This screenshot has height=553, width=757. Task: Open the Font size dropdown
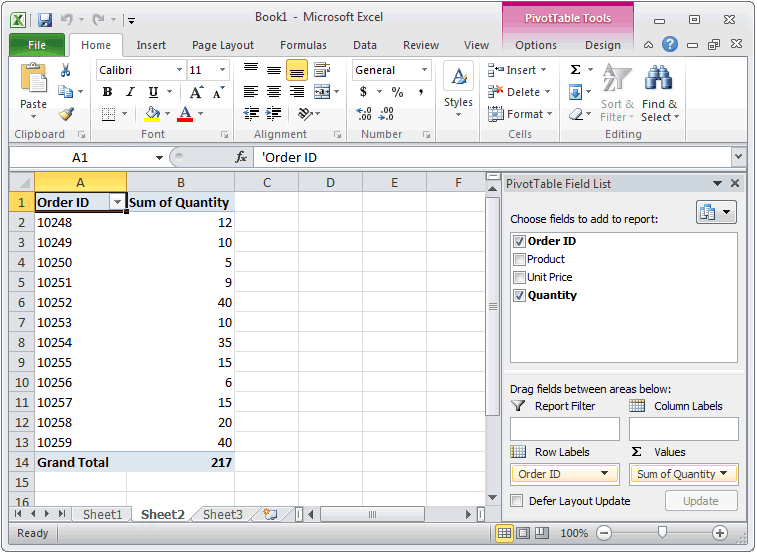[x=222, y=70]
